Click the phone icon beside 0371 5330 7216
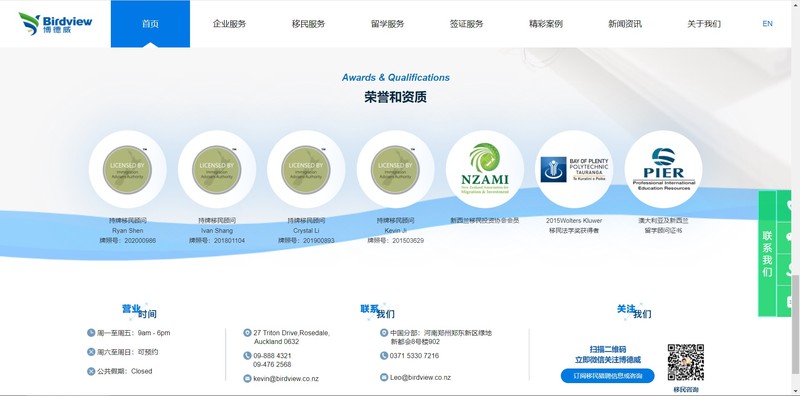800x396 pixels. (x=384, y=356)
